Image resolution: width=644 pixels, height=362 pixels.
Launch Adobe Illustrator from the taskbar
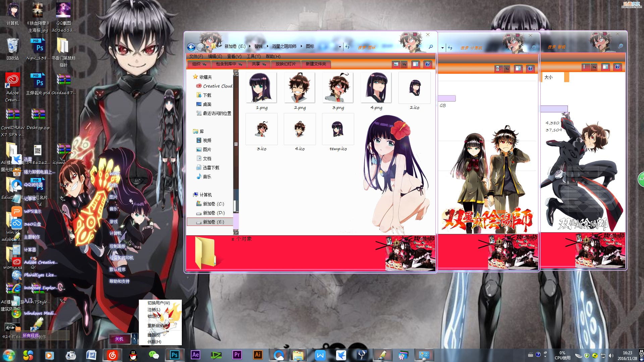click(x=258, y=354)
